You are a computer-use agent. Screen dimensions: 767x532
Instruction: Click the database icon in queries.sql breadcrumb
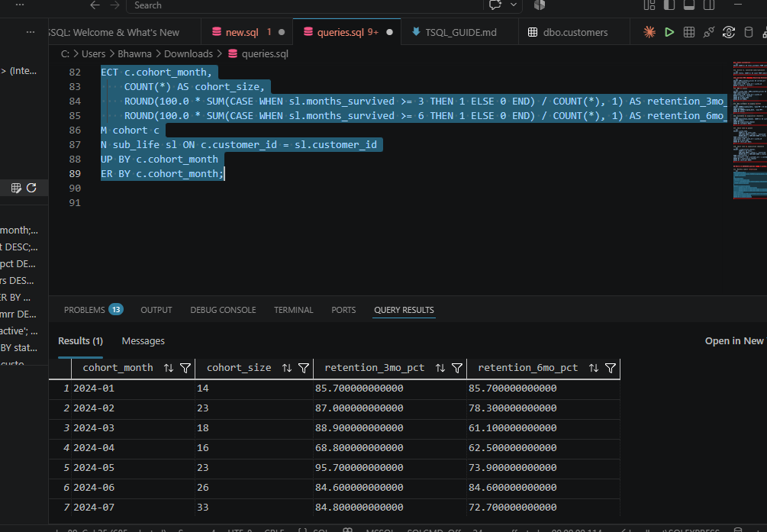pos(233,54)
